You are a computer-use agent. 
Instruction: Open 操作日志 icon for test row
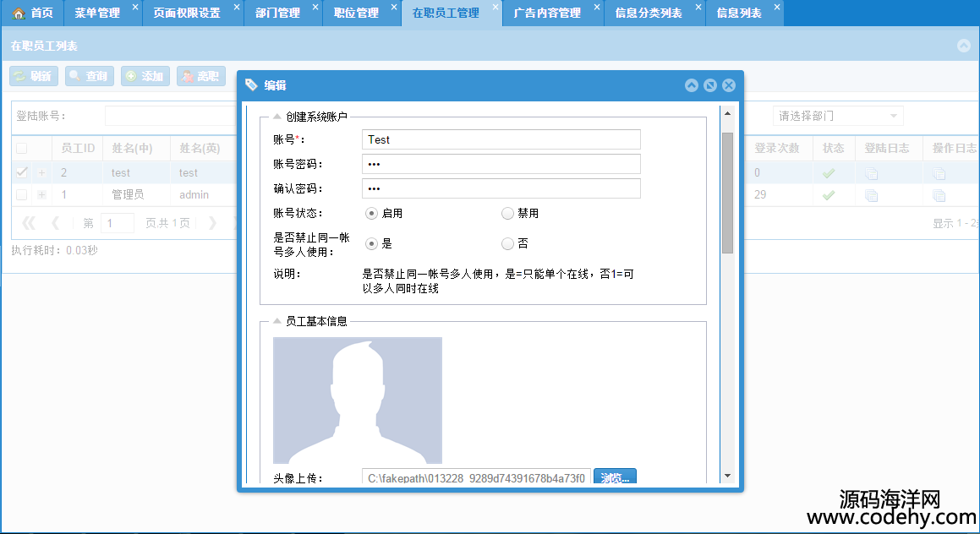[x=939, y=173]
